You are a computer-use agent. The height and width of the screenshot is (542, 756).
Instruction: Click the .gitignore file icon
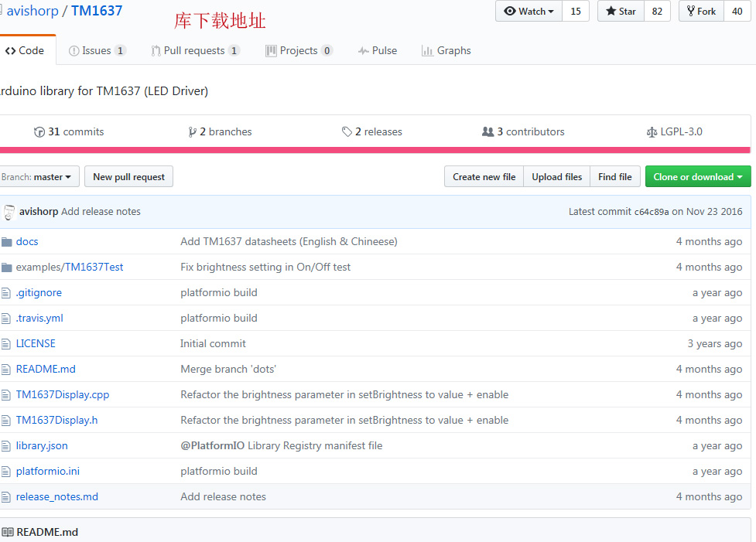tap(5, 293)
